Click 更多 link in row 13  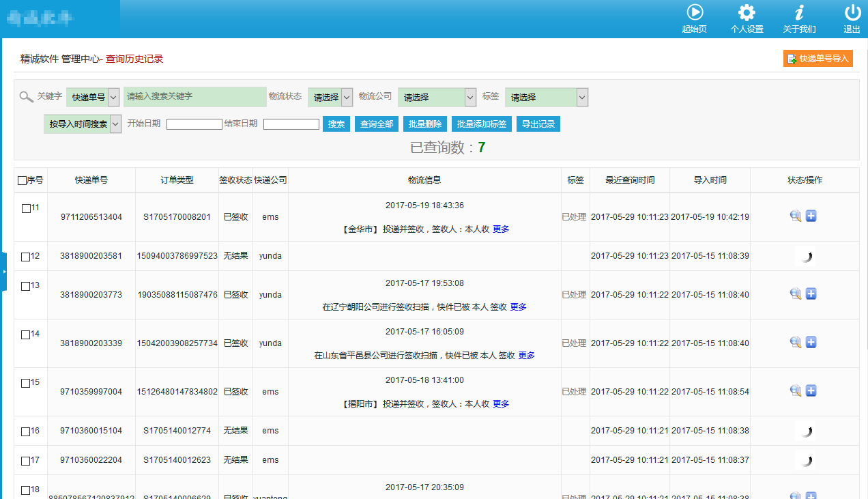click(x=518, y=307)
